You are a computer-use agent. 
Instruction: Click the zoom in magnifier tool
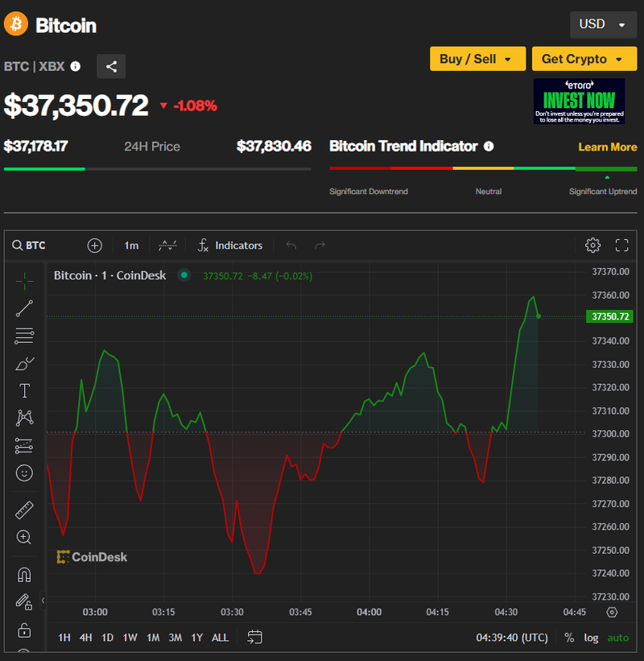click(x=24, y=537)
